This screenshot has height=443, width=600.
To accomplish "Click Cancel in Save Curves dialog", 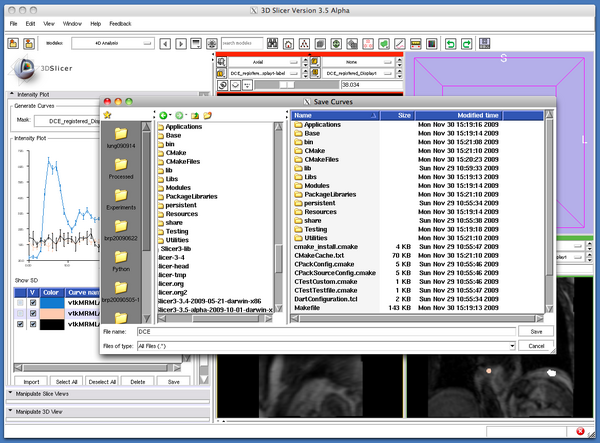I will pyautogui.click(x=535, y=346).
